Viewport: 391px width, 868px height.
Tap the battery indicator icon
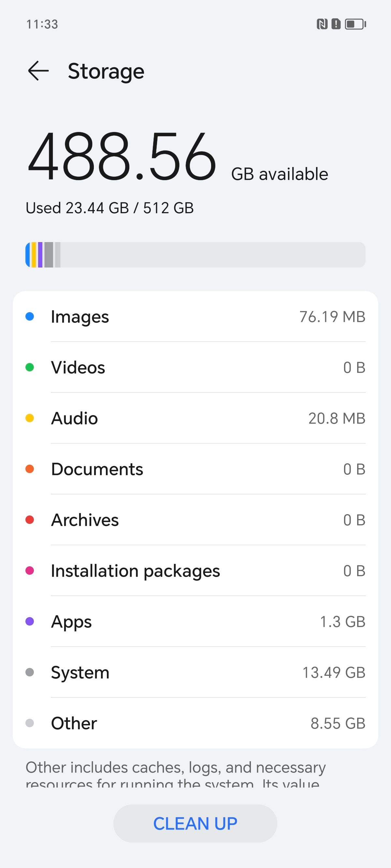click(355, 24)
